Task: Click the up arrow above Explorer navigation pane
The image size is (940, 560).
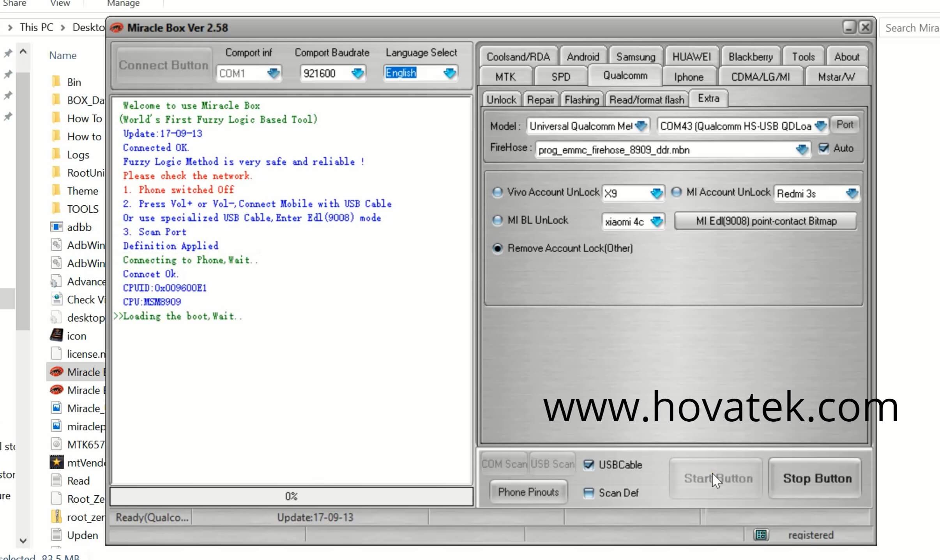Action: [23, 51]
